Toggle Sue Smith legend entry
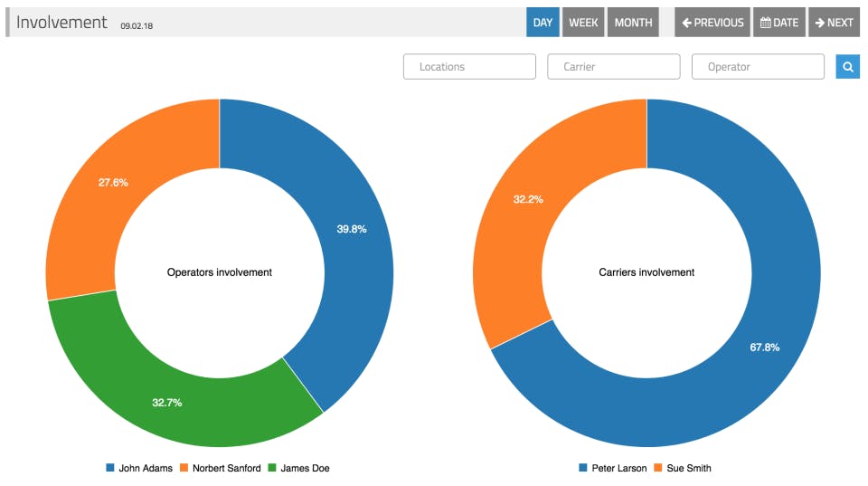 [683, 468]
